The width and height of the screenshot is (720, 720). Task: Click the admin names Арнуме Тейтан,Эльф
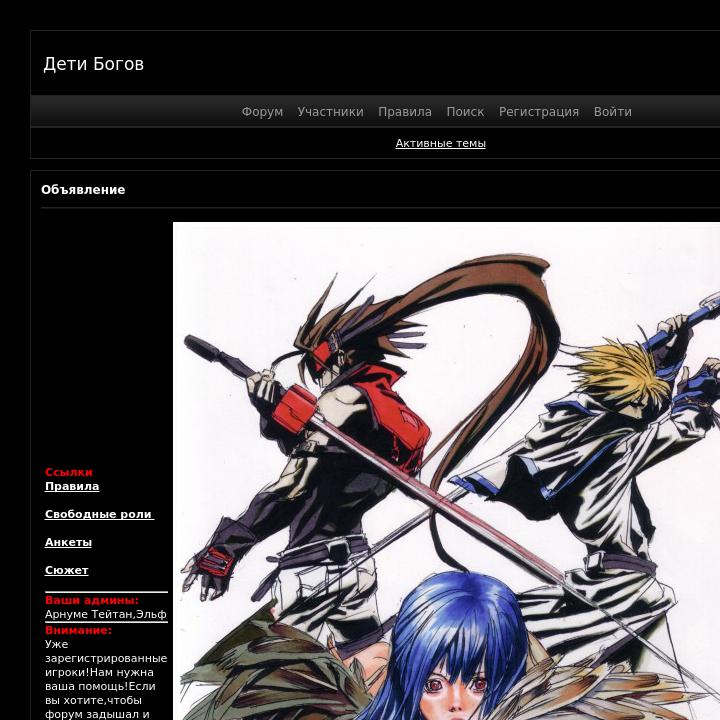(x=106, y=614)
